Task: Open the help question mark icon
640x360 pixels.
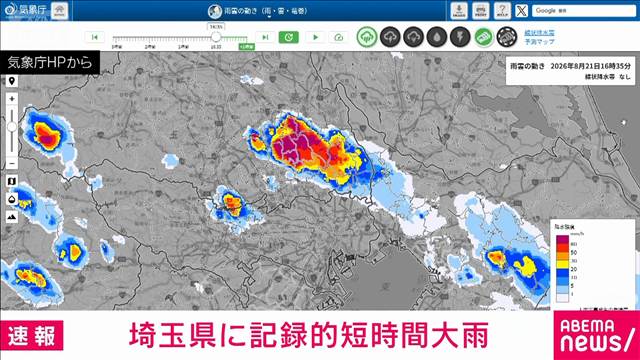Action: [x=502, y=11]
